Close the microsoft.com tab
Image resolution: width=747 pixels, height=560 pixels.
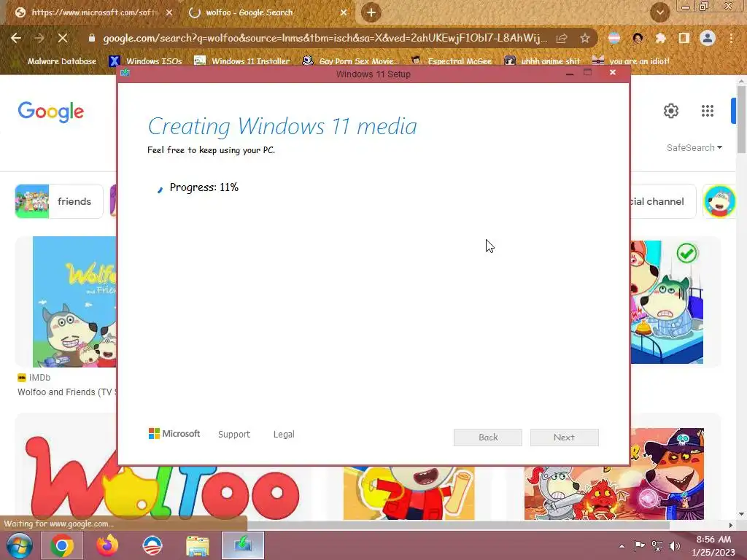169,13
